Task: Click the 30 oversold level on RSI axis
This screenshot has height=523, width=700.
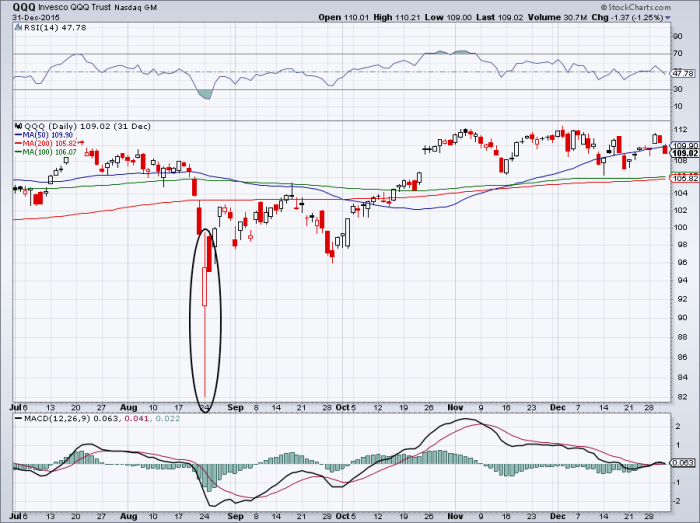Action: (678, 89)
